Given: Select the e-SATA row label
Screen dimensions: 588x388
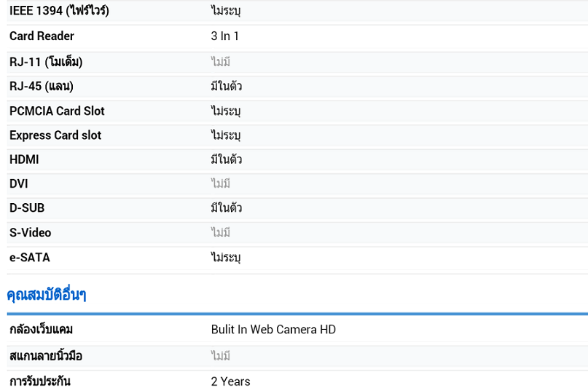Looking at the screenshot, I should point(30,258).
